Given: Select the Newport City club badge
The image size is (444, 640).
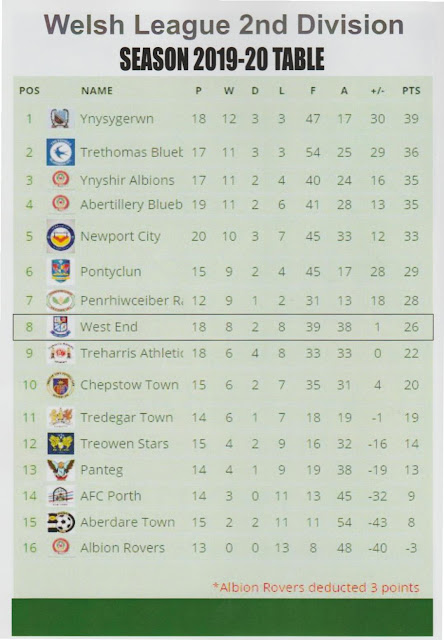Looking at the screenshot, I should tap(60, 236).
